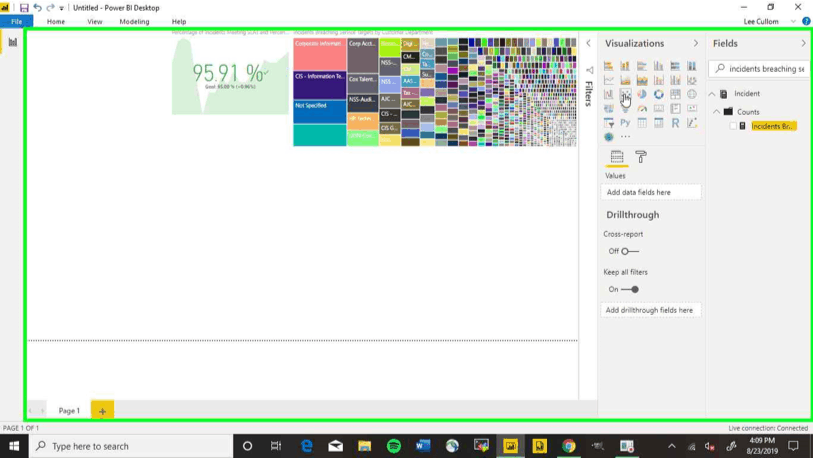
Task: Select the Clustered bar chart visual
Action: coord(642,66)
